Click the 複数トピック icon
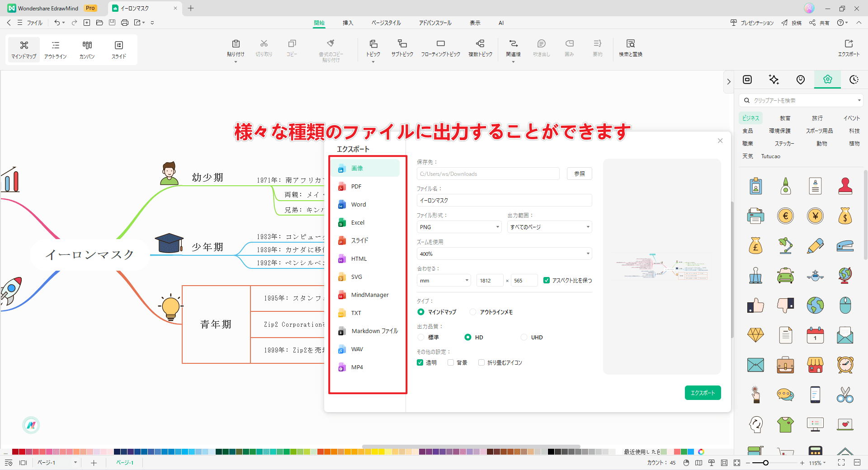 [480, 44]
